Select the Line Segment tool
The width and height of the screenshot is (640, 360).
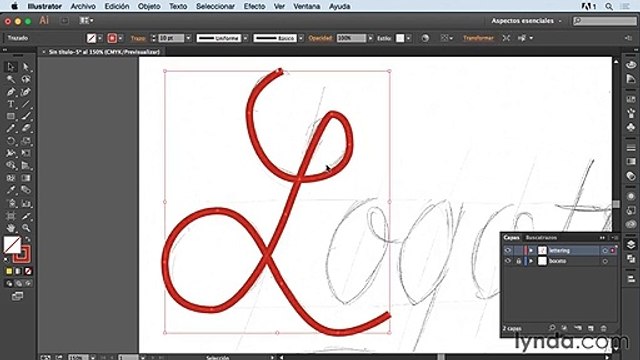pyautogui.click(x=26, y=104)
